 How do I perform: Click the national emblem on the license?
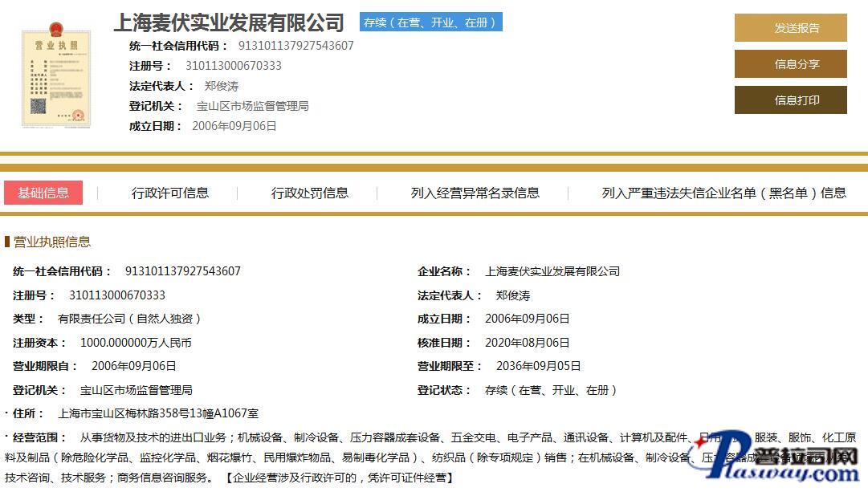click(x=56, y=30)
